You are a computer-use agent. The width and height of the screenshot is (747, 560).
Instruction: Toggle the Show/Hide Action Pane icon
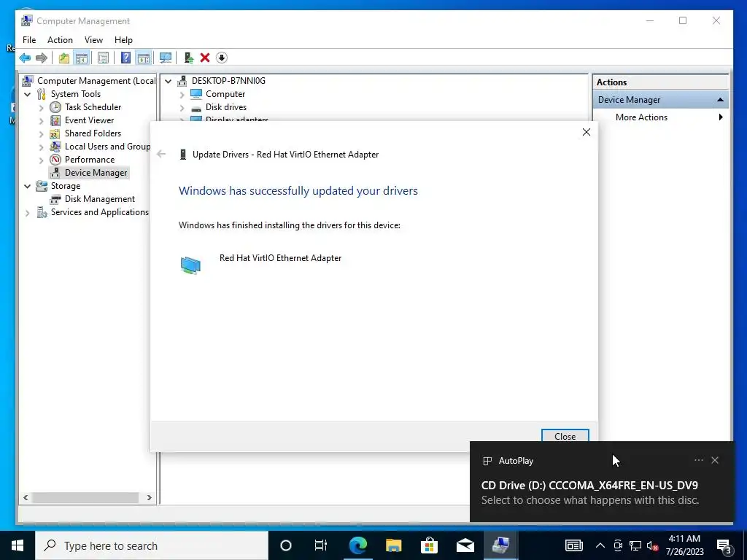144,58
